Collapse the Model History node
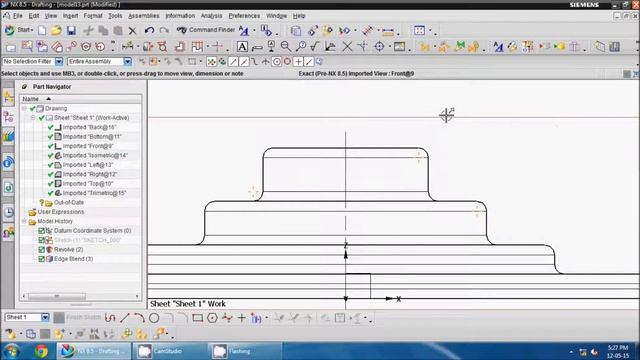 coord(24,221)
